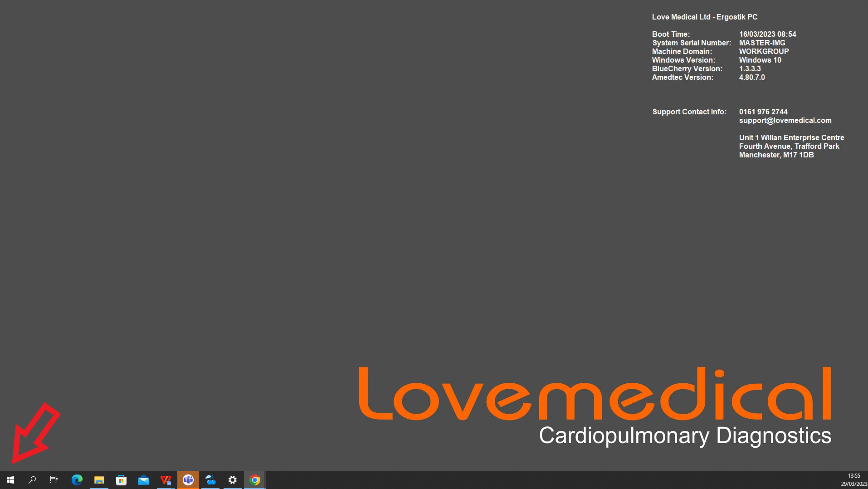Open the Mail app from taskbar

(144, 480)
